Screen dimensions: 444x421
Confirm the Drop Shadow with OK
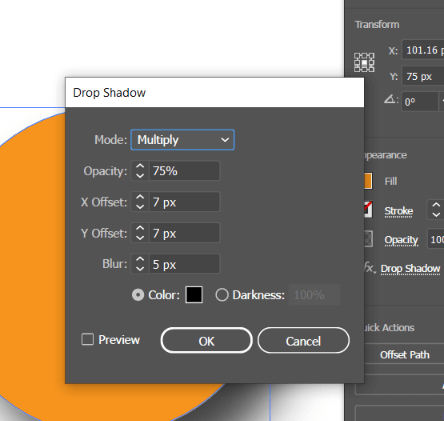coord(206,341)
